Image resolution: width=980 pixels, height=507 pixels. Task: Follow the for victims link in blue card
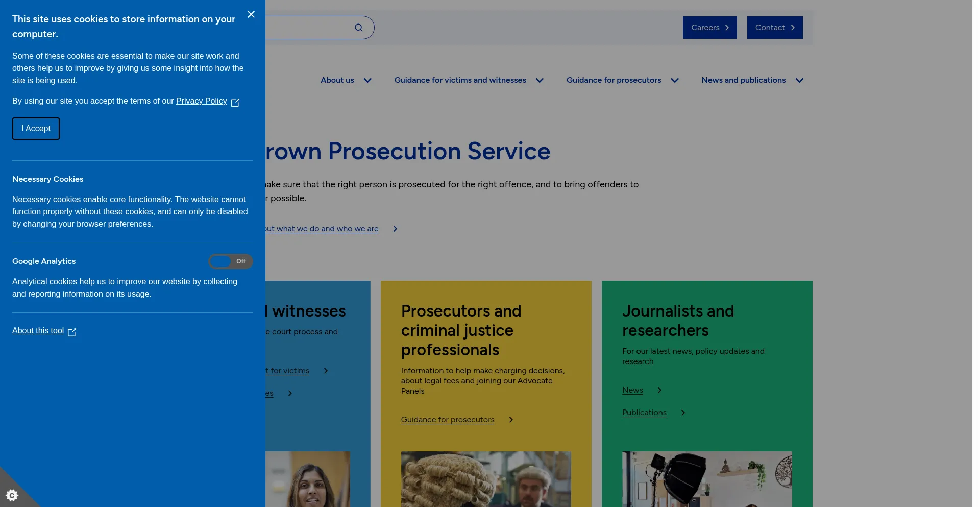coord(287,371)
